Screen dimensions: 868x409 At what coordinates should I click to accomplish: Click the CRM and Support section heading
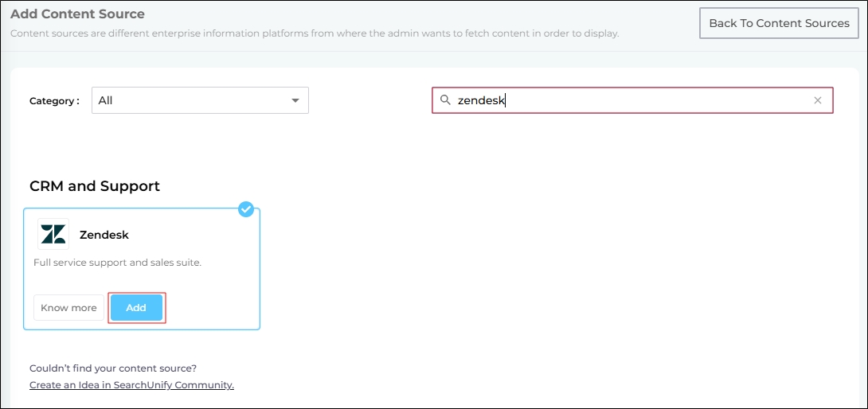point(95,186)
